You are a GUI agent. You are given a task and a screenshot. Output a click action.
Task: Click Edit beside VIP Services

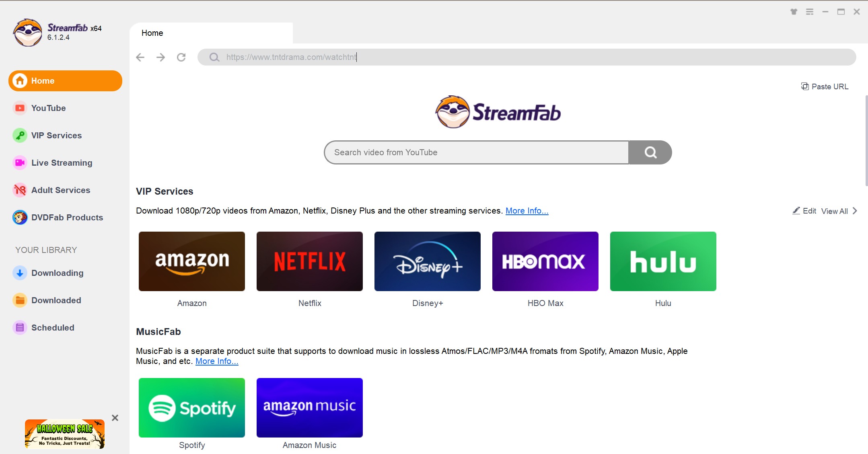click(804, 211)
